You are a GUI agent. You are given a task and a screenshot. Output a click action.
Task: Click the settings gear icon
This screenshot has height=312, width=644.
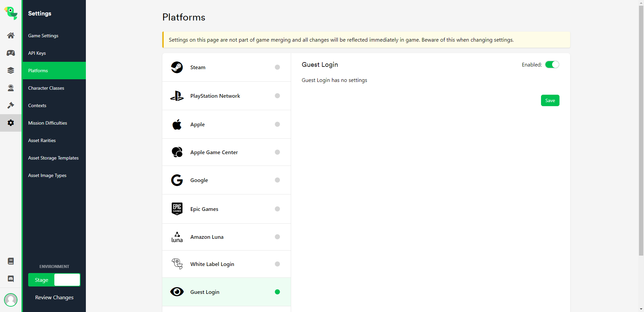pyautogui.click(x=11, y=123)
